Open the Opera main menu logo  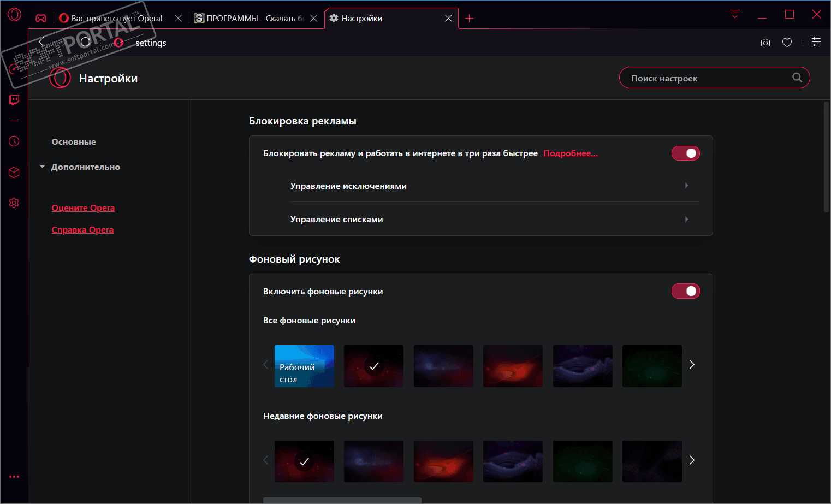pos(15,14)
